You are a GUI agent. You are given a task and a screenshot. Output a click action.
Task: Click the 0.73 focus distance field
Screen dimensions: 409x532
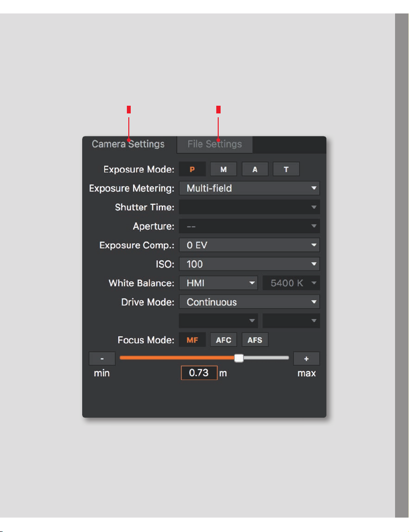click(199, 373)
